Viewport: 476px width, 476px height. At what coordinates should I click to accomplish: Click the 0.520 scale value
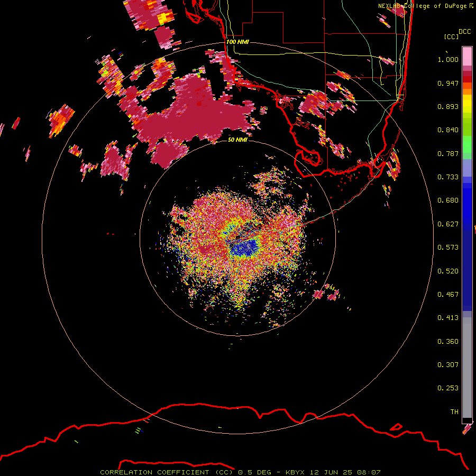[448, 271]
